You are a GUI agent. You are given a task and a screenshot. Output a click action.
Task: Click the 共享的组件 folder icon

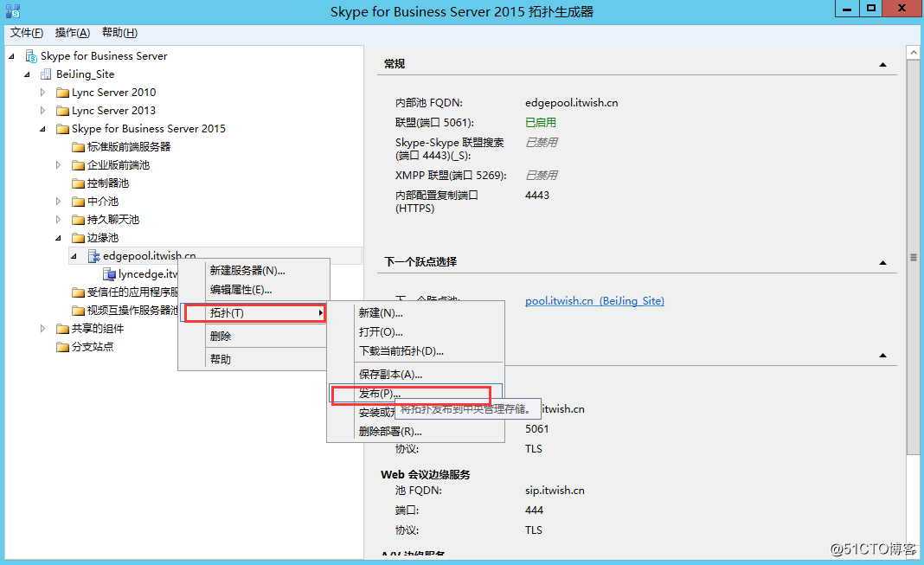click(x=62, y=329)
